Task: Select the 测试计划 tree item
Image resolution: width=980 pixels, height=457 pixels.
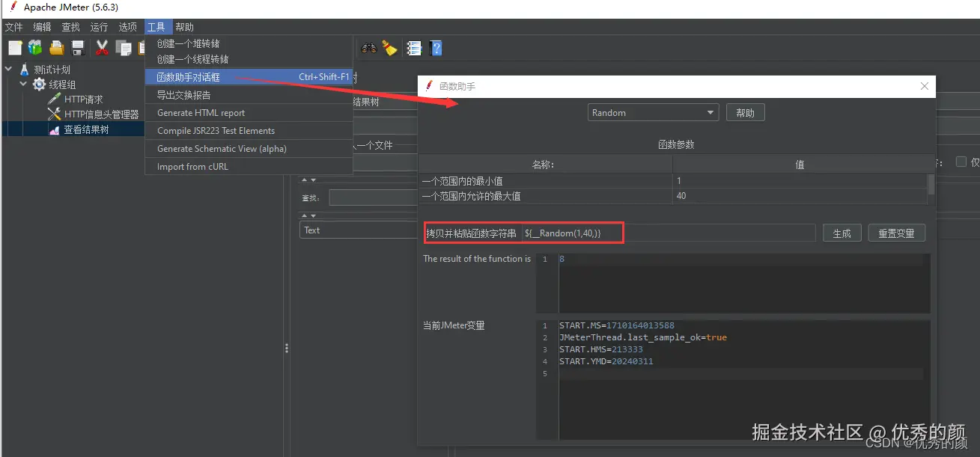Action: tap(52, 70)
